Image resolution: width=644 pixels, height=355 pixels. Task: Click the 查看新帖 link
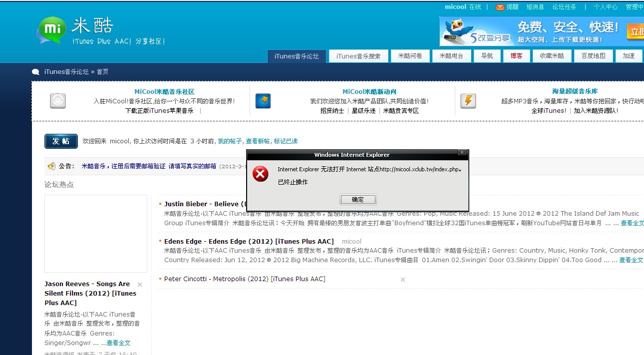pyautogui.click(x=258, y=141)
